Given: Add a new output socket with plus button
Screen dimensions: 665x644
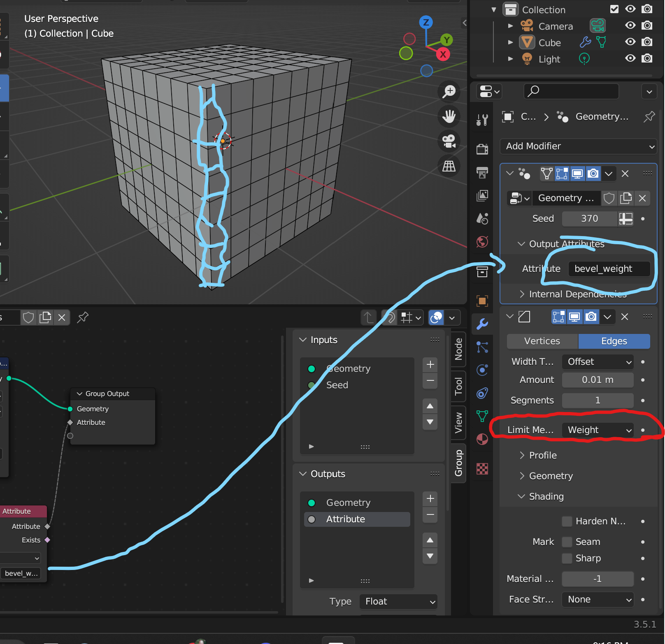Looking at the screenshot, I should pos(430,498).
